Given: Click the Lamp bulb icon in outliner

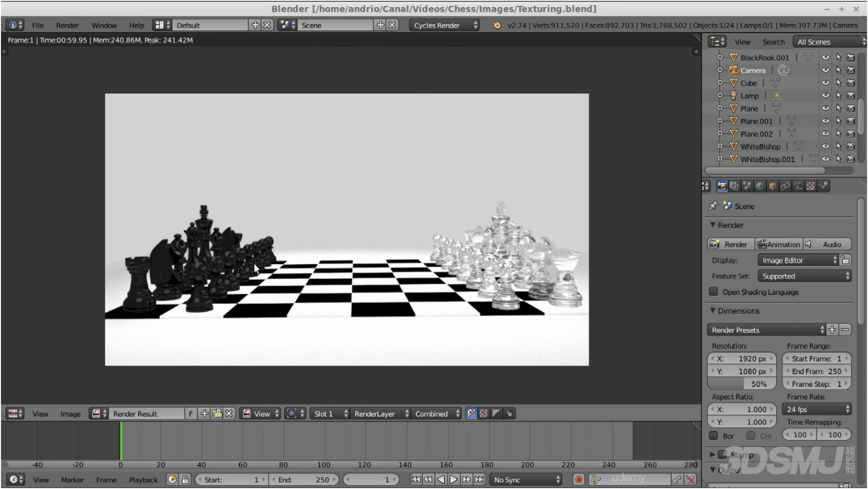Looking at the screenshot, I should (734, 96).
